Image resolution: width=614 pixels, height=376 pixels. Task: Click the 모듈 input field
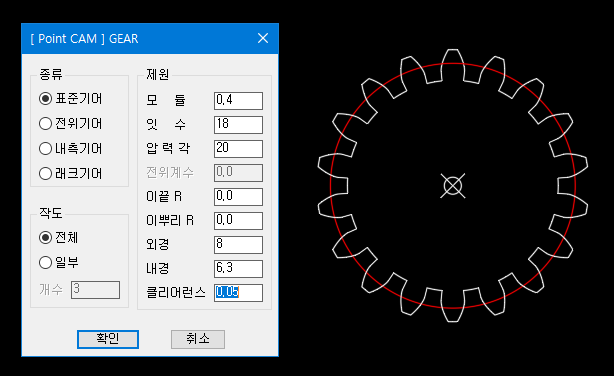click(238, 101)
